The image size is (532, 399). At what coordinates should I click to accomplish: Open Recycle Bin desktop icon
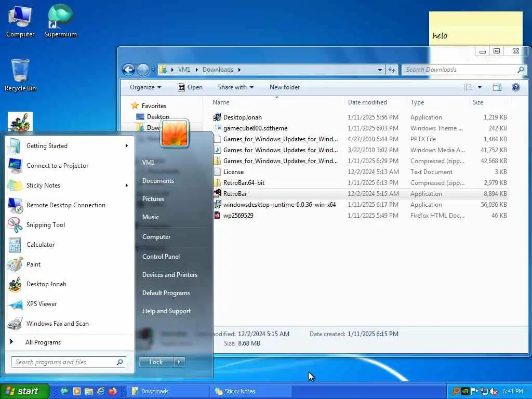pos(20,75)
